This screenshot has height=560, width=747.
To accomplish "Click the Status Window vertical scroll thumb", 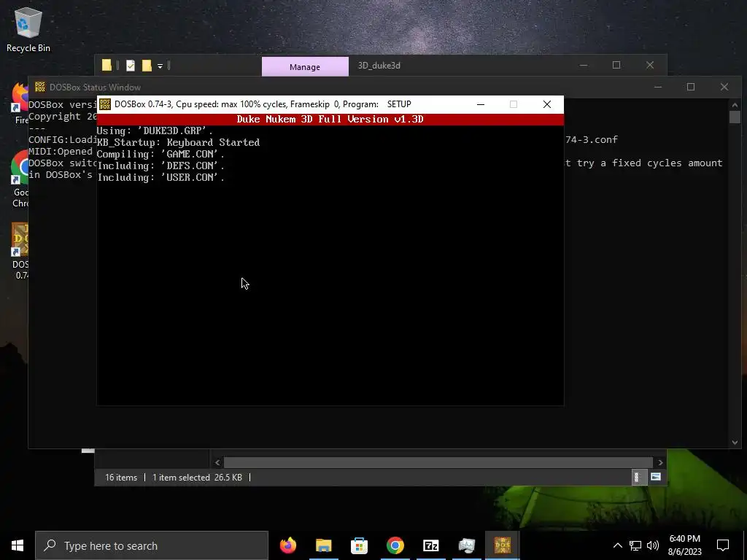I will click(x=735, y=117).
